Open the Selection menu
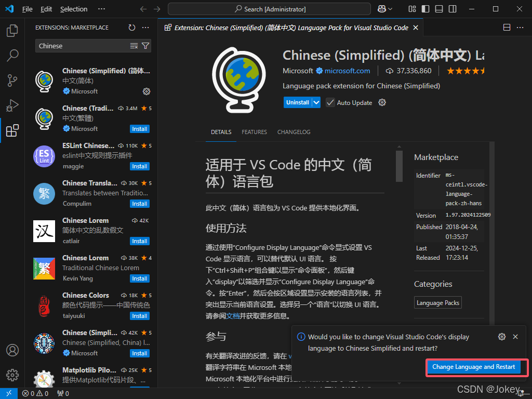This screenshot has width=532, height=399. [x=74, y=9]
